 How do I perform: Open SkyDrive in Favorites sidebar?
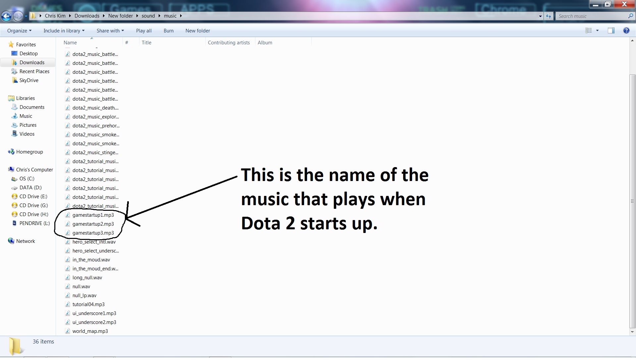[28, 80]
